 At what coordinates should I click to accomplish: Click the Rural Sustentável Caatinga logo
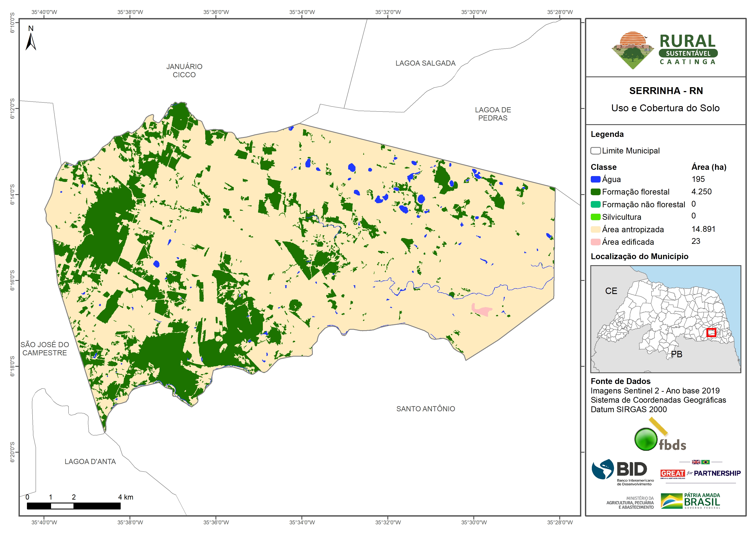pos(664,50)
